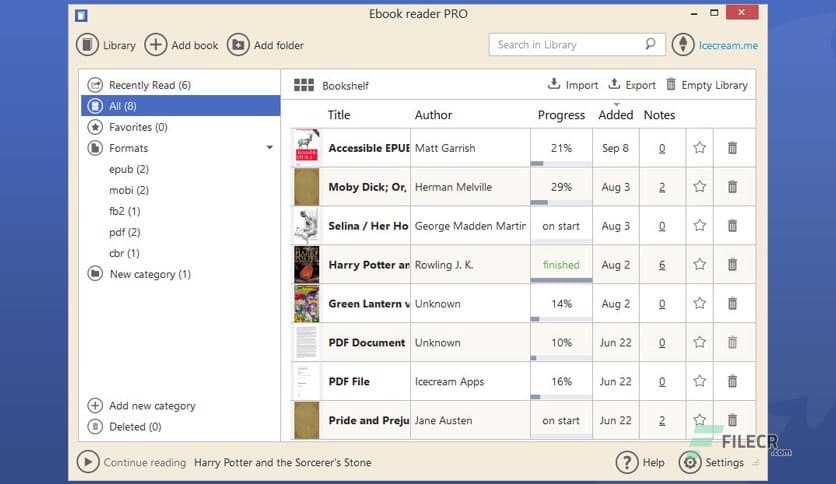The image size is (836, 484).
Task: Click the Add folder icon
Action: click(238, 45)
